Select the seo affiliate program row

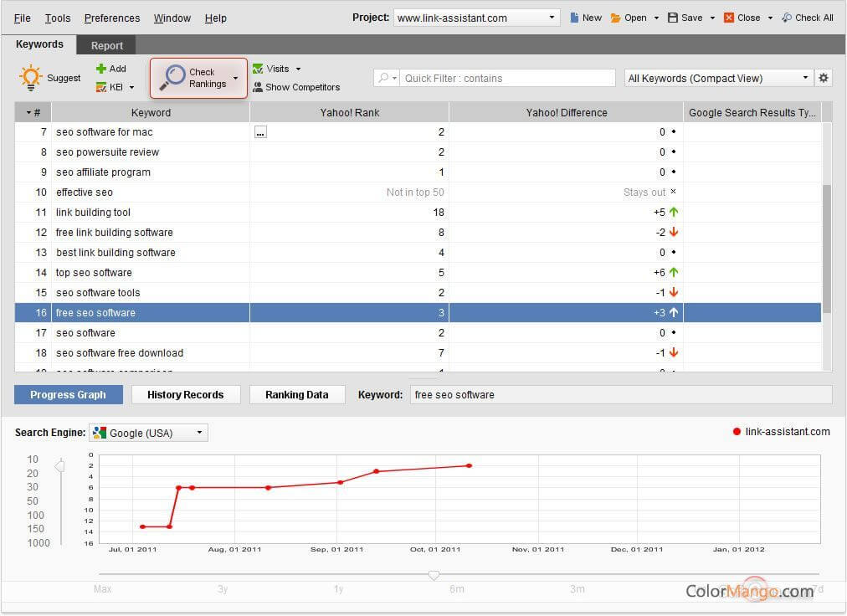pyautogui.click(x=418, y=172)
